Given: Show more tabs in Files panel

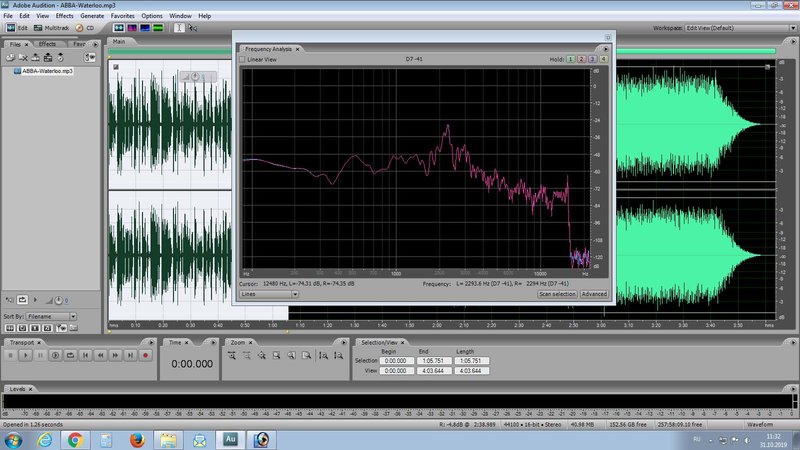Looking at the screenshot, I should coord(95,44).
